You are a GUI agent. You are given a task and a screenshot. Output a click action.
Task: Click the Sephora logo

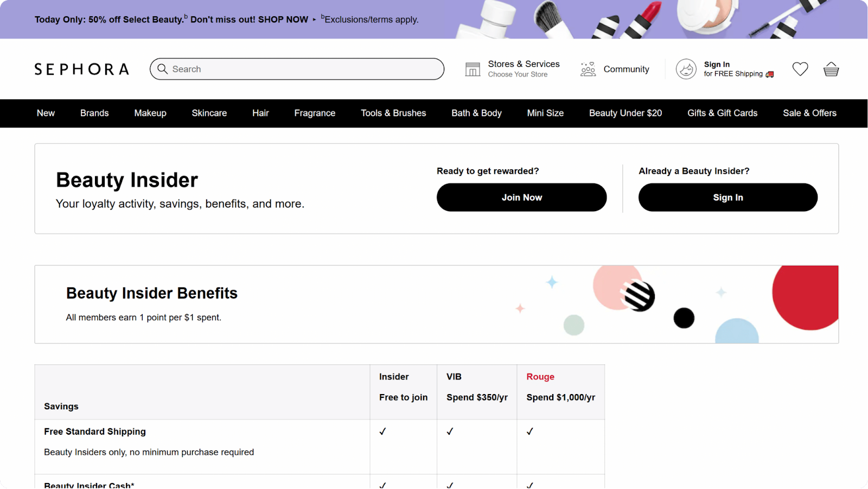click(81, 68)
